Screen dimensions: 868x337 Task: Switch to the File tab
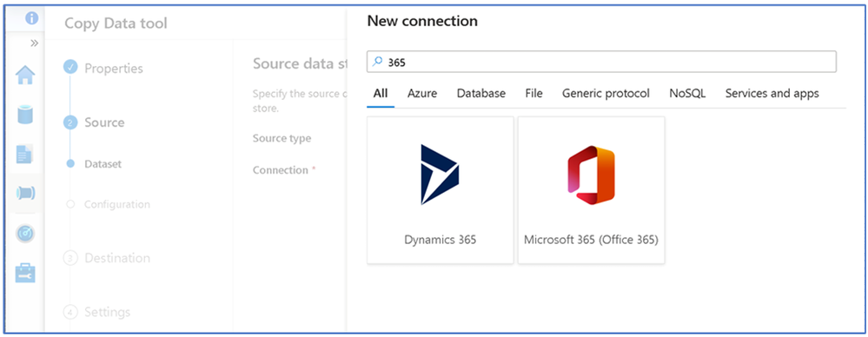click(x=533, y=94)
